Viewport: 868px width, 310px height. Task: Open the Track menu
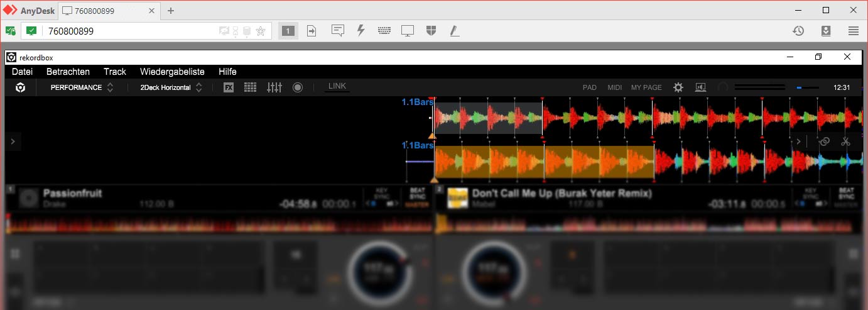point(115,72)
